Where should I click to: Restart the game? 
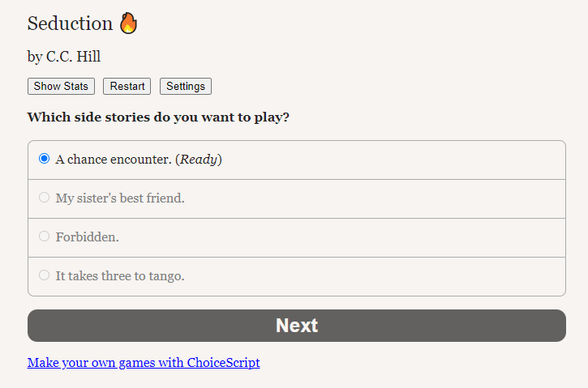point(127,87)
